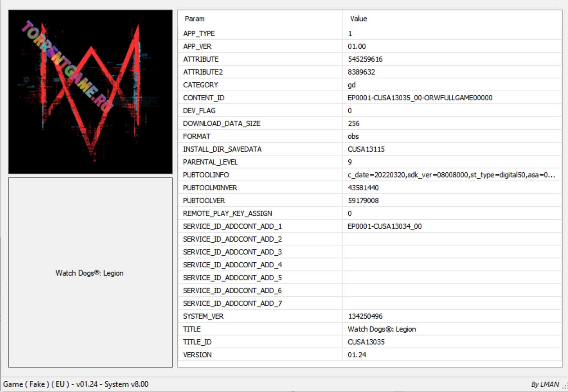568x392 pixels.
Task: Click the By LMAN credit label
Action: click(x=545, y=384)
